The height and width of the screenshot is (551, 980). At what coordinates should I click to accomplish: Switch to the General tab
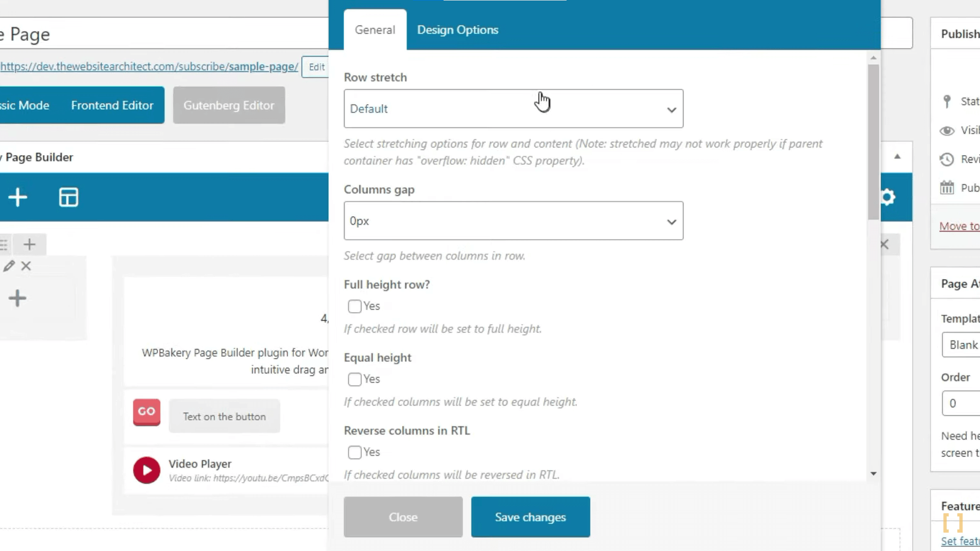(375, 30)
